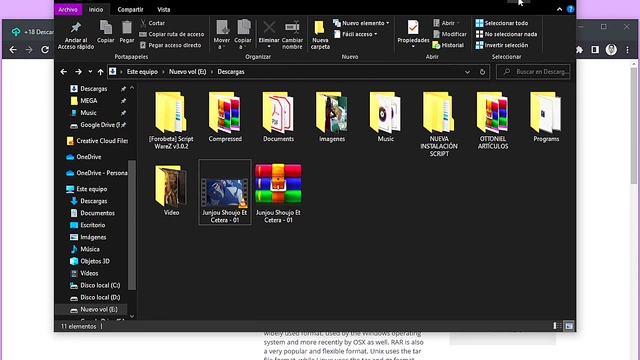Viewport: 640px width, 360px height.
Task: Open Historial of the file
Action: [x=448, y=45]
